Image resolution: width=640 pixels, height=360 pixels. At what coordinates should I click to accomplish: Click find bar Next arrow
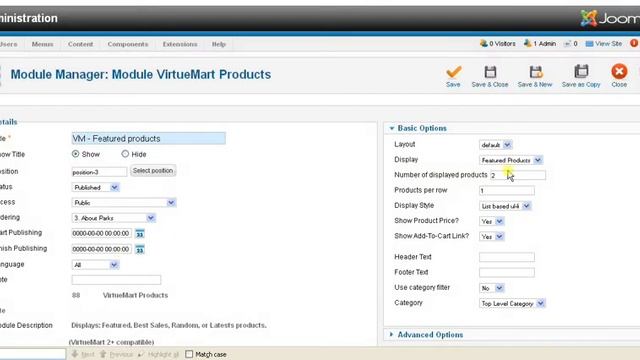(83, 354)
